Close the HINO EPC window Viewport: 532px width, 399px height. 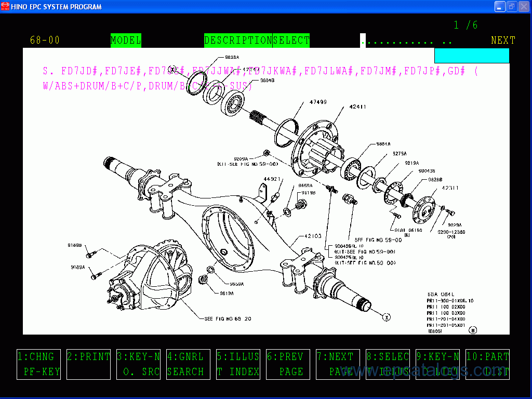[x=524, y=6]
